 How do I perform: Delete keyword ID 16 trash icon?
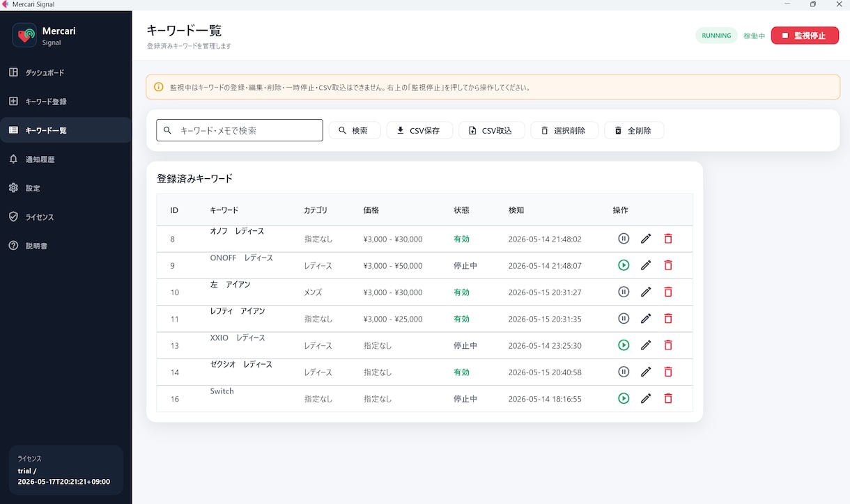[668, 399]
